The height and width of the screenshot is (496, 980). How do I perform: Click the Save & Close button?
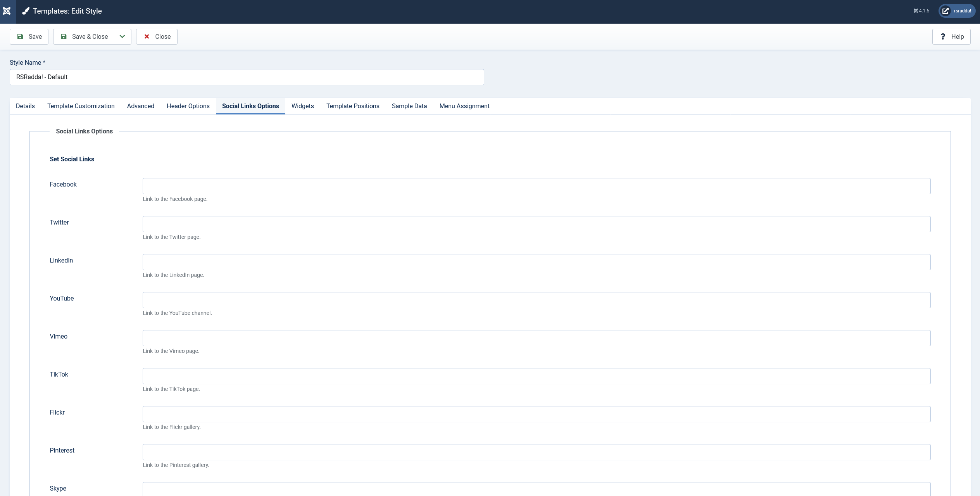tap(83, 36)
